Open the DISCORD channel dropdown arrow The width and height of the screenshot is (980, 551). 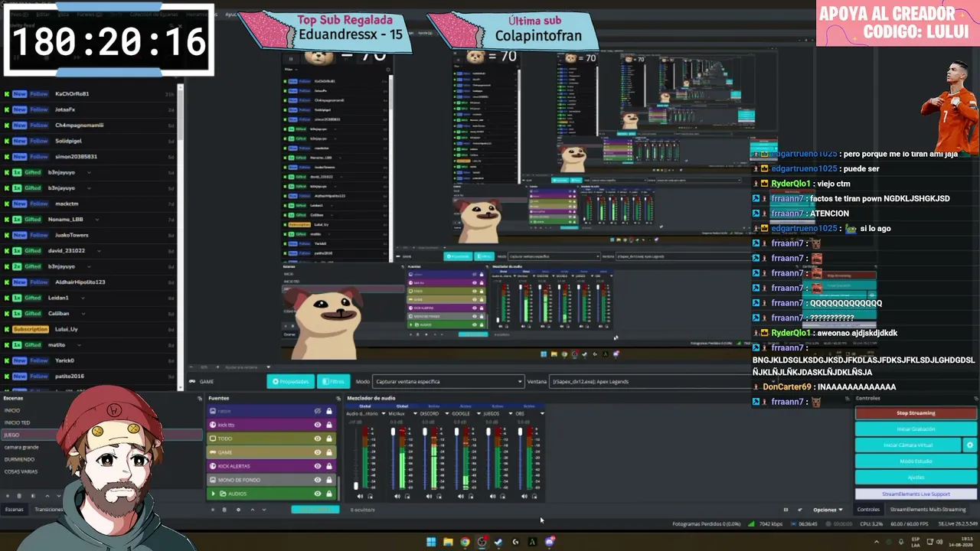tap(446, 414)
